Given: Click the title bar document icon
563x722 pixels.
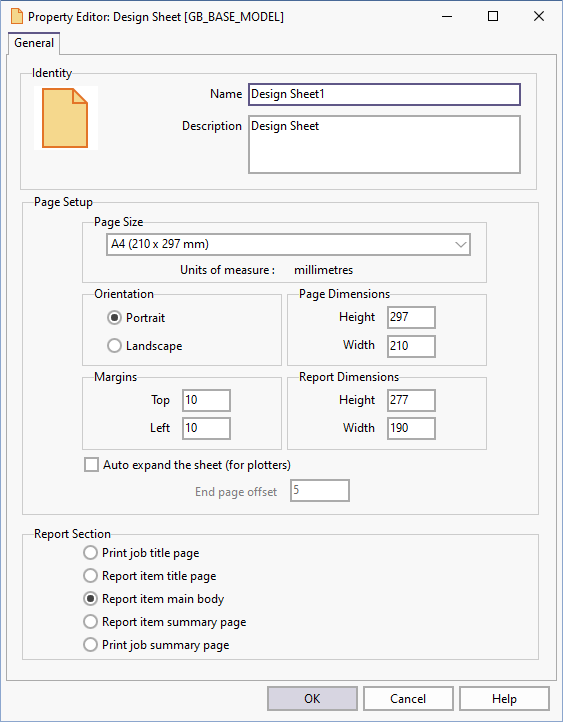Looking at the screenshot, I should pos(17,17).
